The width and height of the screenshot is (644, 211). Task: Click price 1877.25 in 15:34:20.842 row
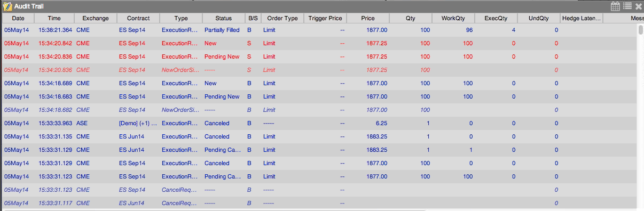pyautogui.click(x=377, y=43)
